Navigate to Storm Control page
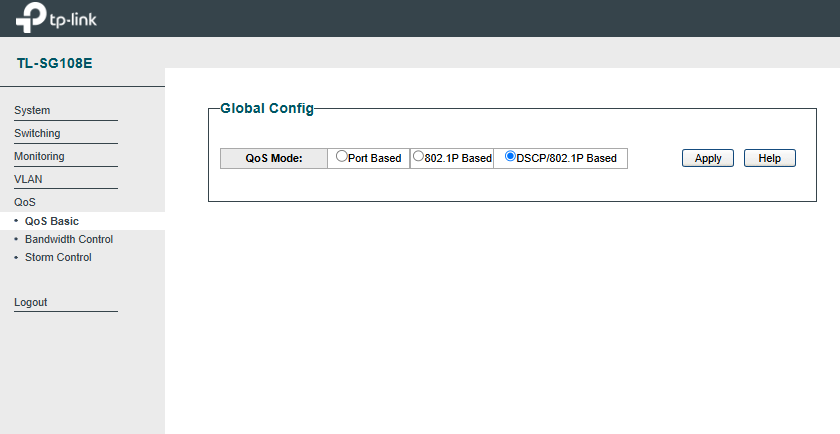Screen dimensions: 840x434 (x=58, y=257)
